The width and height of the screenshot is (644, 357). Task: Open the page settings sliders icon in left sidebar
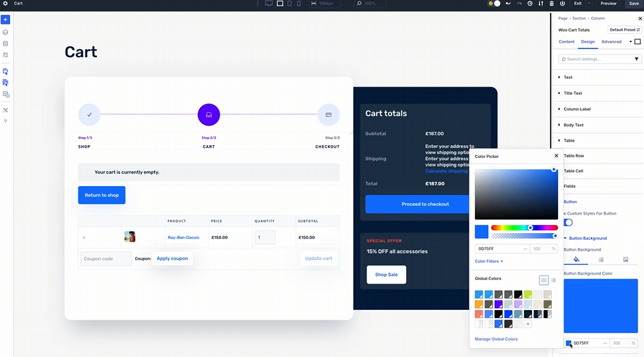point(5,55)
